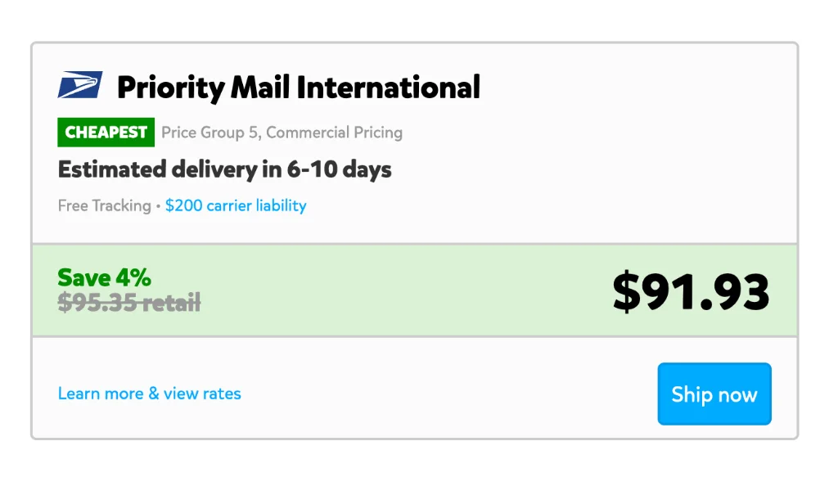This screenshot has height=504, width=838.
Task: Click the word Priority in the heading
Action: coord(171,88)
